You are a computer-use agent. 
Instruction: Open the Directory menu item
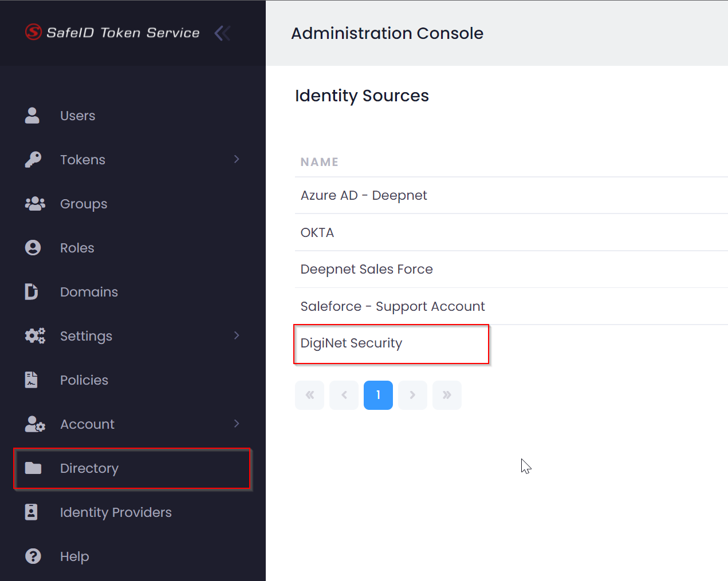click(x=89, y=468)
